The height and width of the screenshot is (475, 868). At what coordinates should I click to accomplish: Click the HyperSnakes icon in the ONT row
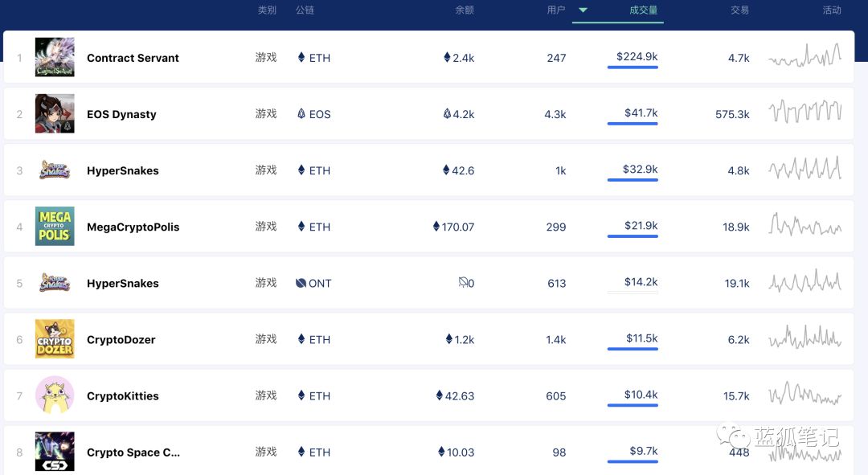[55, 283]
